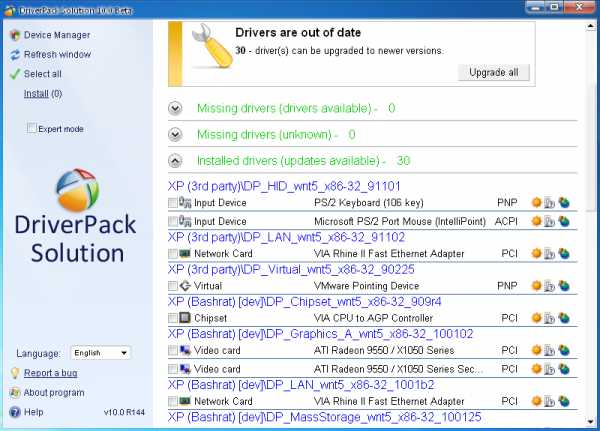Viewport: 600px width, 431px height.
Task: Click the scrollbar down arrow
Action: coord(590,421)
